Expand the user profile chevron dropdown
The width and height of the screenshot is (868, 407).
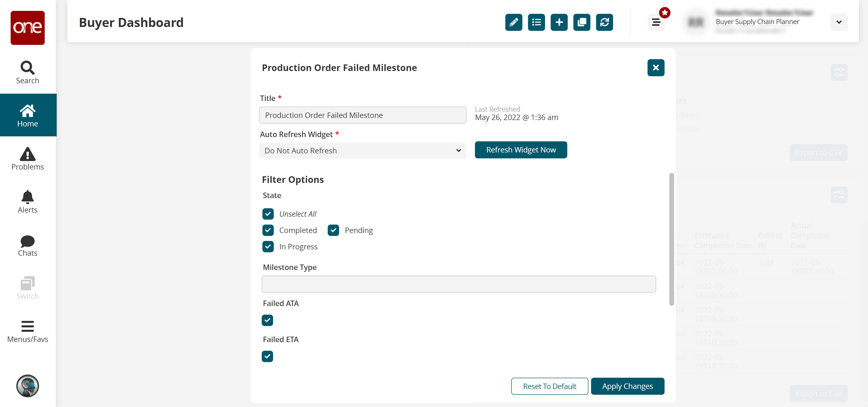(839, 22)
